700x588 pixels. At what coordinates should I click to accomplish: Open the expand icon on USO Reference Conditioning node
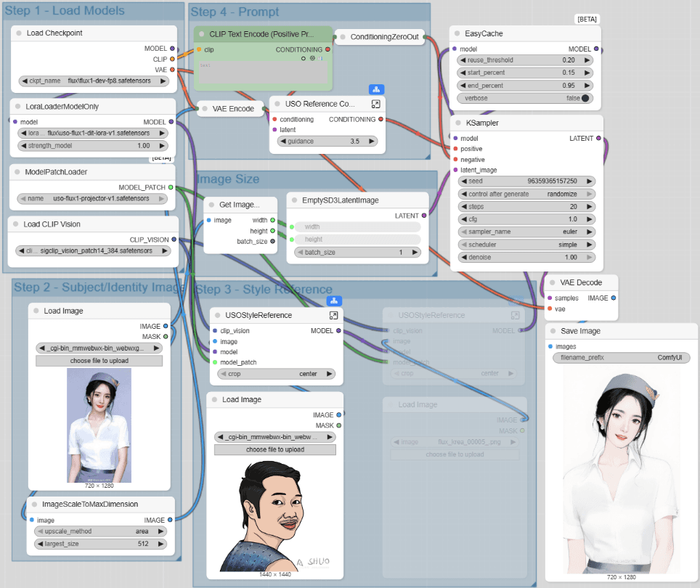point(375,105)
